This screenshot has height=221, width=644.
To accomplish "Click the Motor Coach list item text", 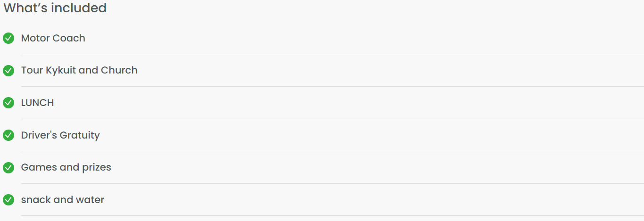I will coord(53,38).
